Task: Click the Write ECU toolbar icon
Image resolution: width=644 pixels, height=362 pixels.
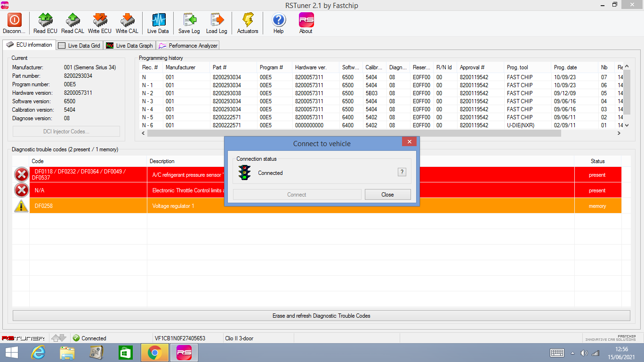Action: coord(100,20)
